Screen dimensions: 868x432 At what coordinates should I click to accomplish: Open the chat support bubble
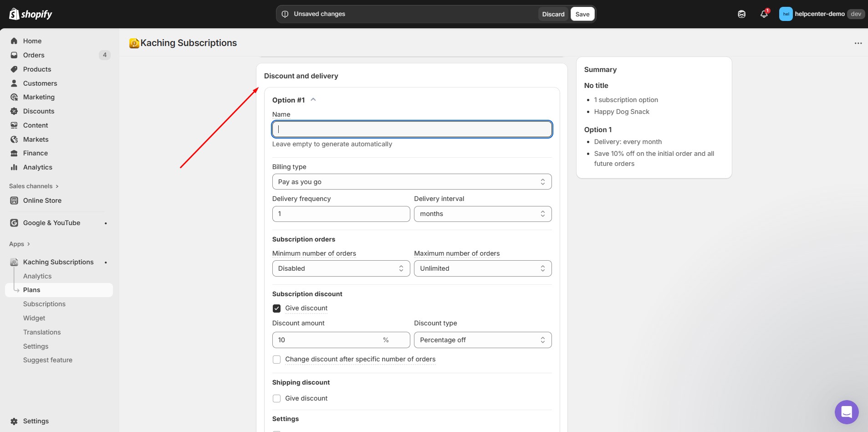point(846,412)
